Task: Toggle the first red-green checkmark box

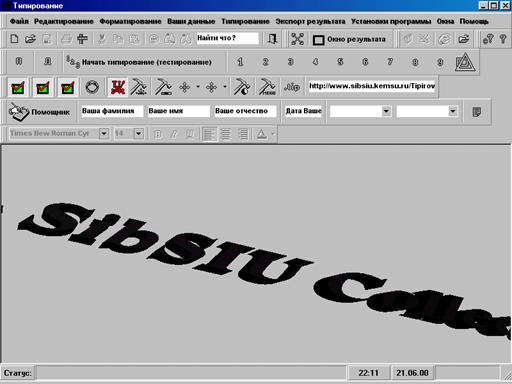Action: coord(18,88)
